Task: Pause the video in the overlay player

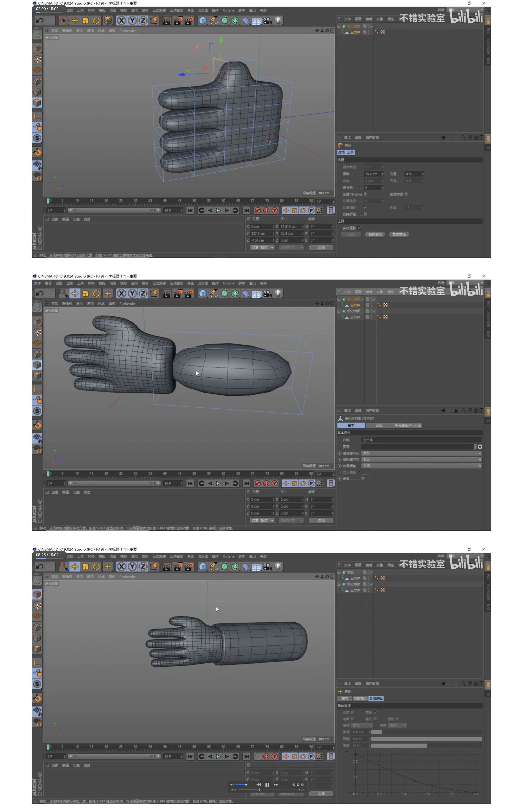Action: click(x=267, y=784)
